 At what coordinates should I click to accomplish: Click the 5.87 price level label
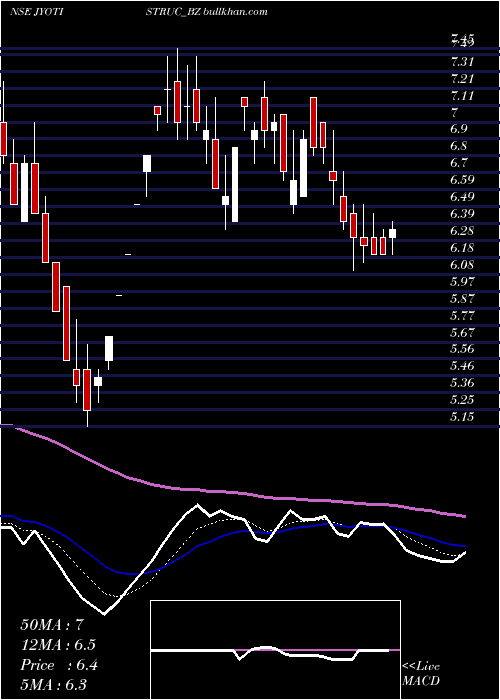[x=462, y=298]
